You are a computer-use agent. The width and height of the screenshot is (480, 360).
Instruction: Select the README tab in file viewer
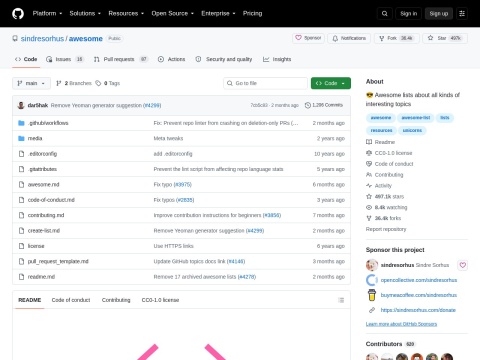30,300
